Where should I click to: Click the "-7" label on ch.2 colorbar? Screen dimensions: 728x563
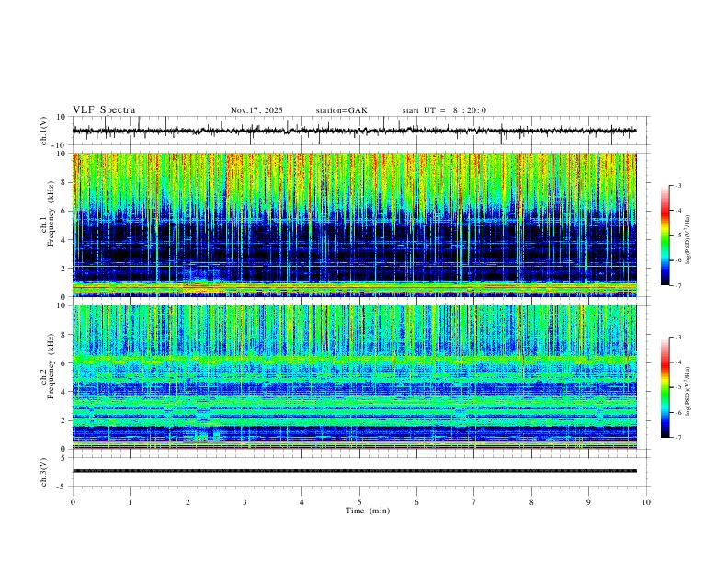pos(677,437)
